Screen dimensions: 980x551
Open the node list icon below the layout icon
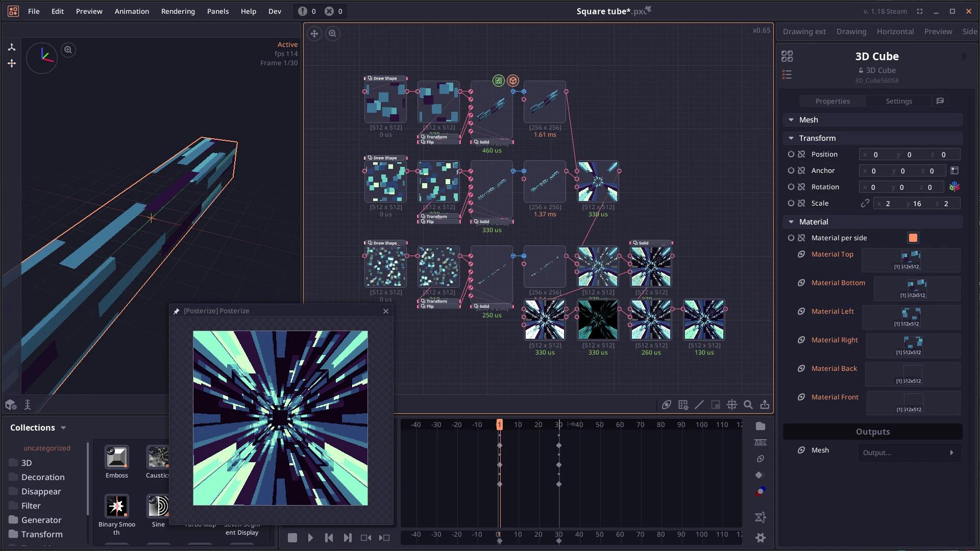pos(788,74)
